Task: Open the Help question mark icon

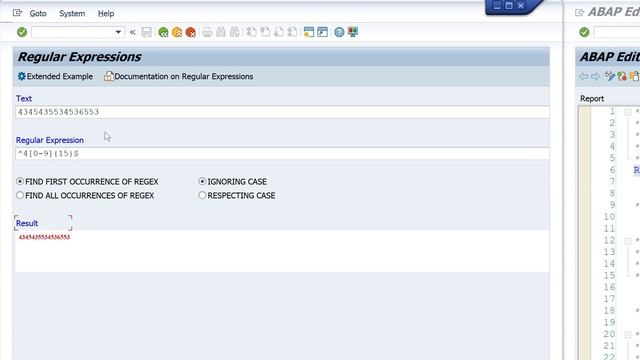Action: tap(339, 32)
